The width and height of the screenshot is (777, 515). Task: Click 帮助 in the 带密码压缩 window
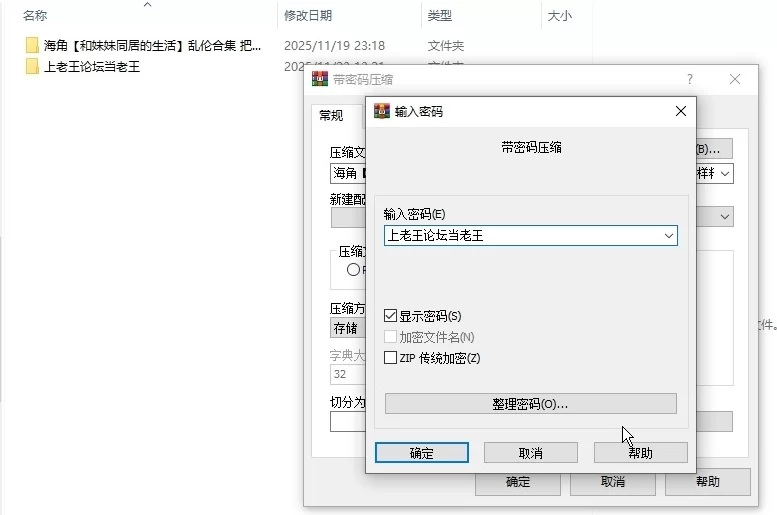tap(708, 482)
